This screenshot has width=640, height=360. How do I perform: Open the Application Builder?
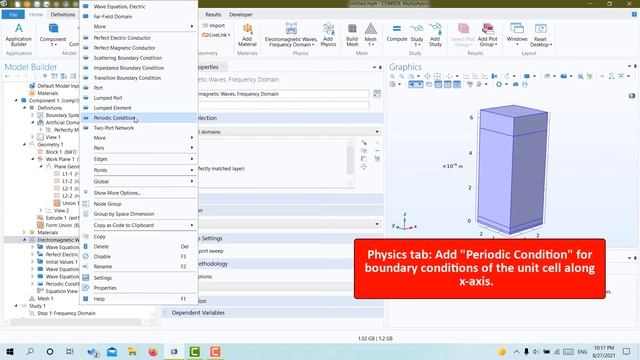(x=18, y=34)
